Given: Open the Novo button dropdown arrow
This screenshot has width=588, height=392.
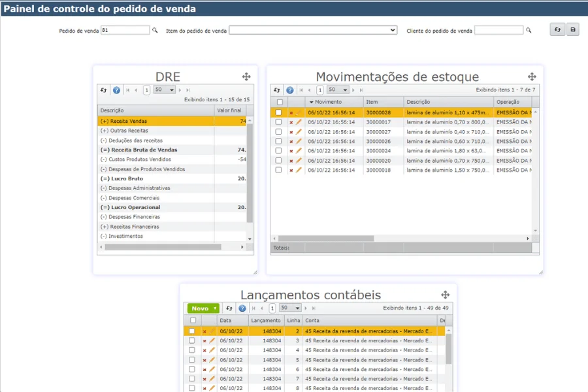Looking at the screenshot, I should click(215, 308).
